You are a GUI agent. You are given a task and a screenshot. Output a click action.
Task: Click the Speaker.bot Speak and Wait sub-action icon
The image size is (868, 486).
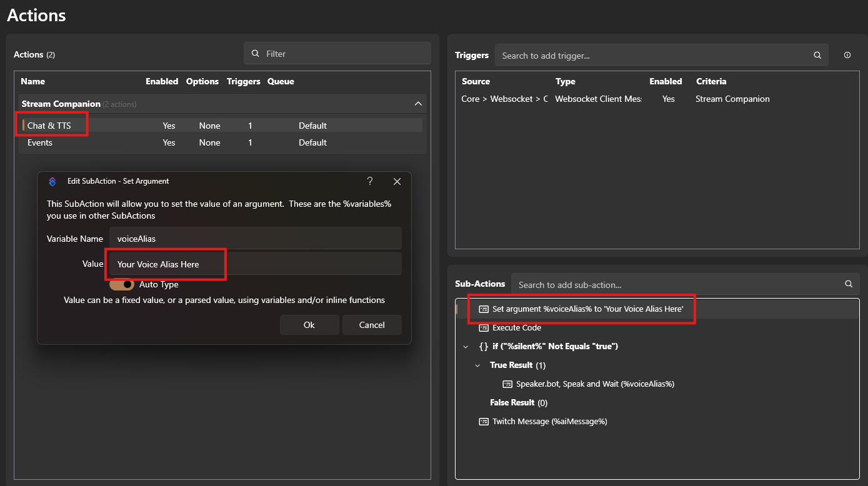(507, 384)
